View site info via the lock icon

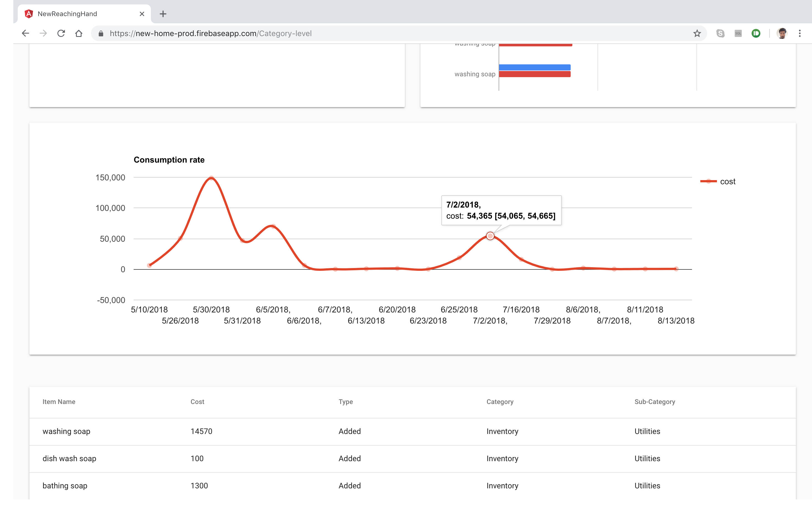(x=100, y=33)
